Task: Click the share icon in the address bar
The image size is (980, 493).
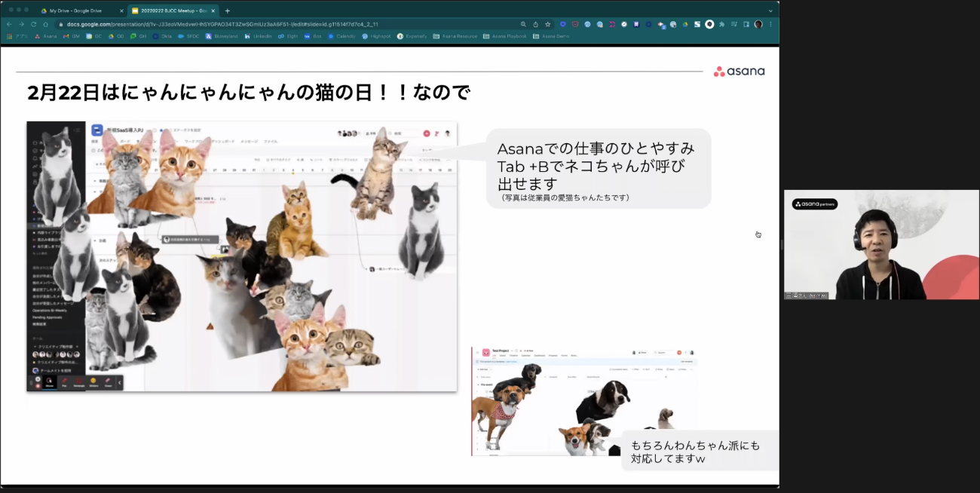Action: tap(536, 24)
